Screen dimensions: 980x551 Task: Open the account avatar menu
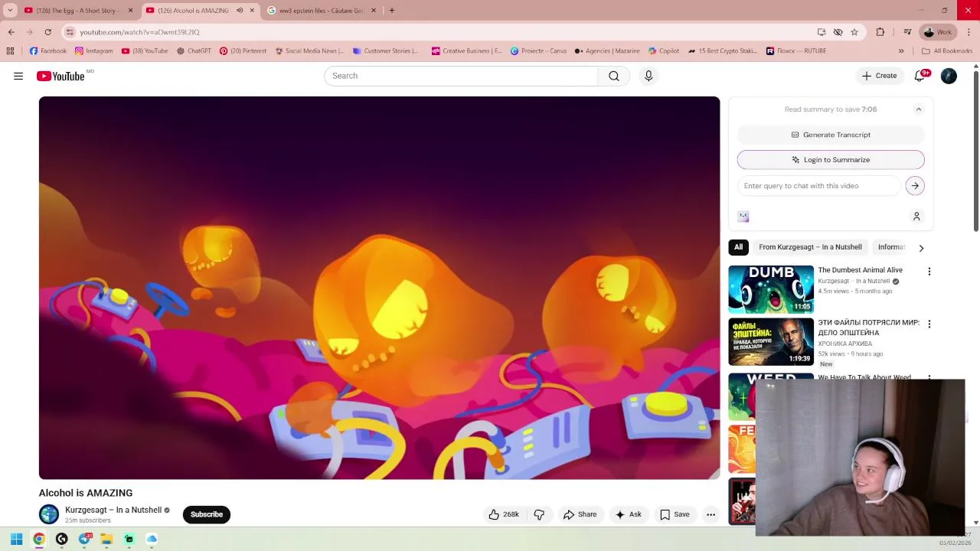click(949, 76)
